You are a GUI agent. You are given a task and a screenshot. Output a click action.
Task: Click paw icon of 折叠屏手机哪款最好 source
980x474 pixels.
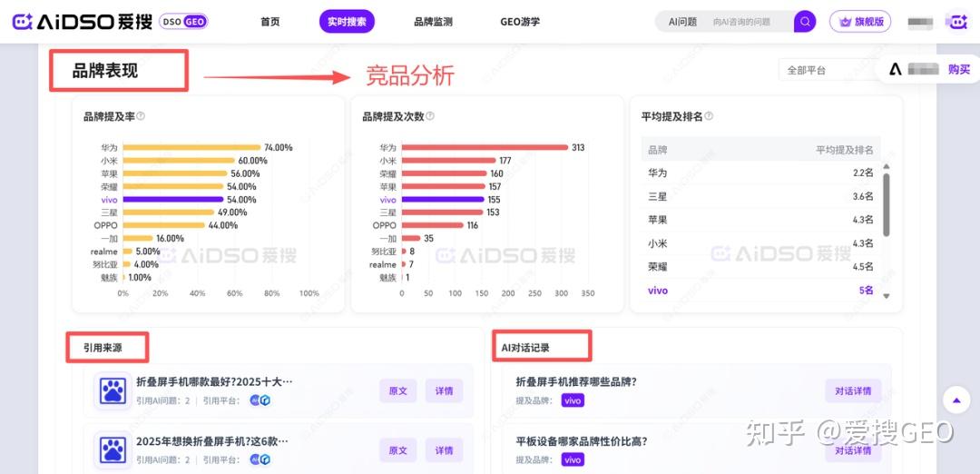[113, 391]
